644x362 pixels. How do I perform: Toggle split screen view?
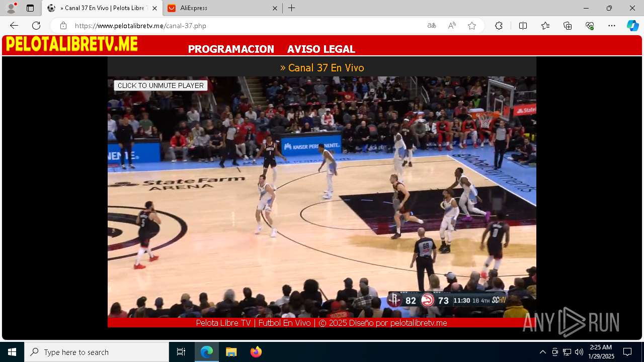tap(523, 26)
